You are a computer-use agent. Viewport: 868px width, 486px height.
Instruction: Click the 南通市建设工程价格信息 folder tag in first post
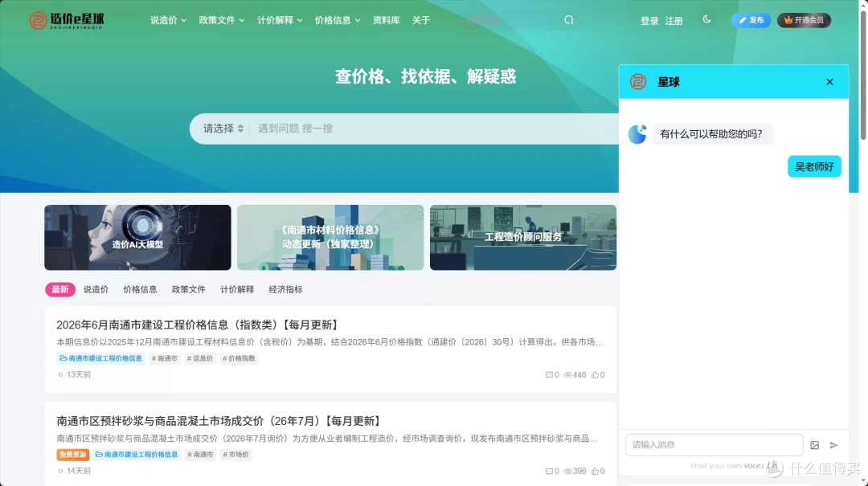click(100, 358)
